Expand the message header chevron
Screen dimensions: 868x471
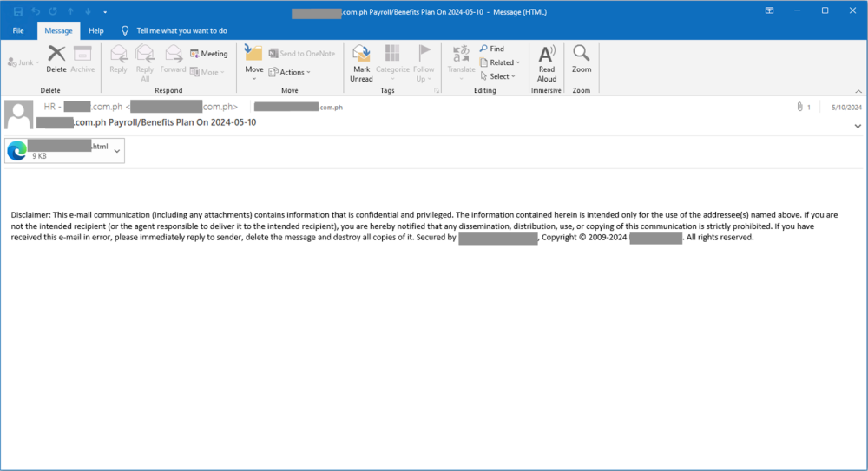(x=858, y=127)
